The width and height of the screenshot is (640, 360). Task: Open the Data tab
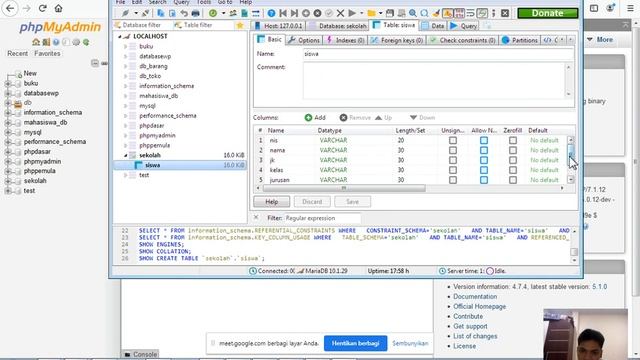tap(433, 26)
